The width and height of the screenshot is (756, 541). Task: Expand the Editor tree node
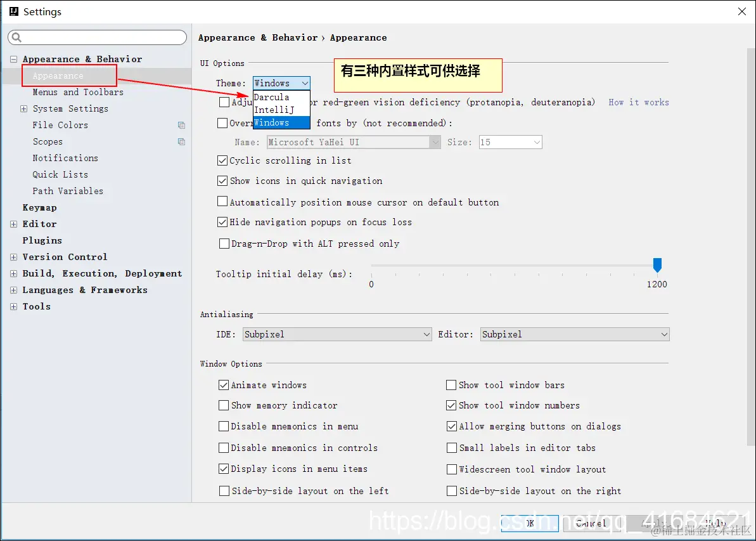(x=13, y=224)
